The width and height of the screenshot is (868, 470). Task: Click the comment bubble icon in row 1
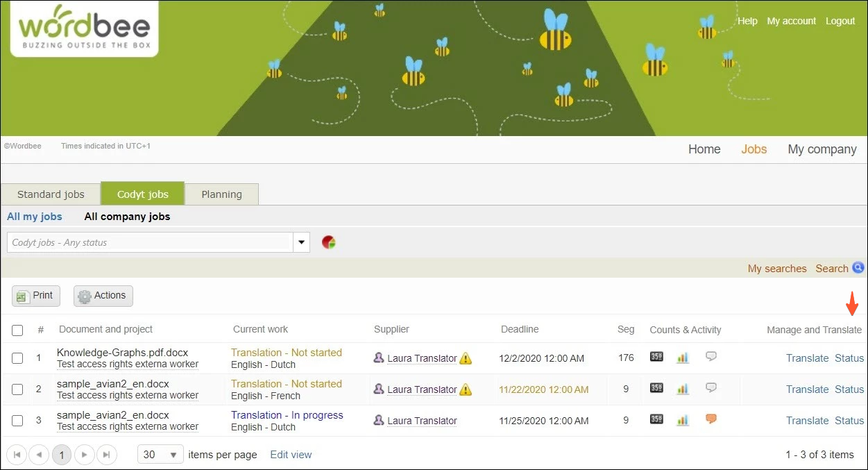click(710, 357)
